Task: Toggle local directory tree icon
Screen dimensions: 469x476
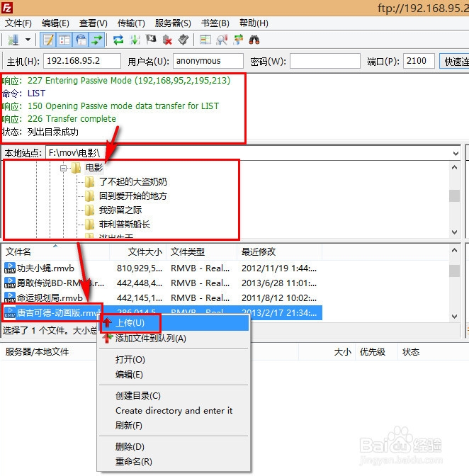Action: pos(64,40)
